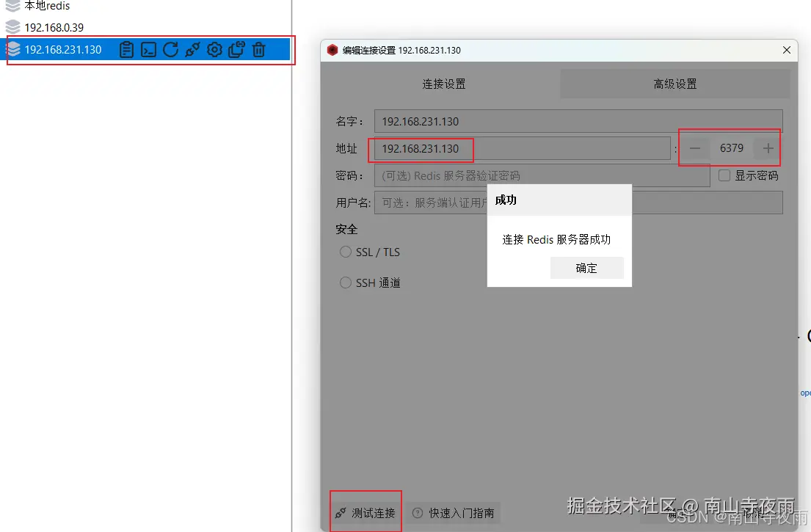Open connection settings via the gear icon
The height and width of the screenshot is (532, 811).
214,49
